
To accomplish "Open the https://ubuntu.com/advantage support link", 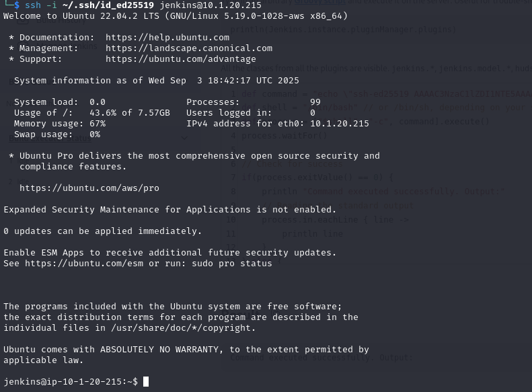I will (181, 59).
